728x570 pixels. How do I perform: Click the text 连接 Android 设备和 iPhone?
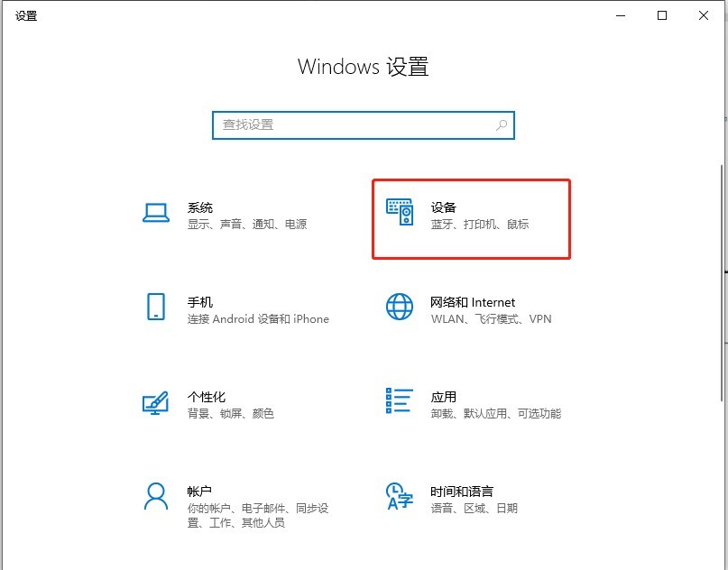(x=258, y=319)
